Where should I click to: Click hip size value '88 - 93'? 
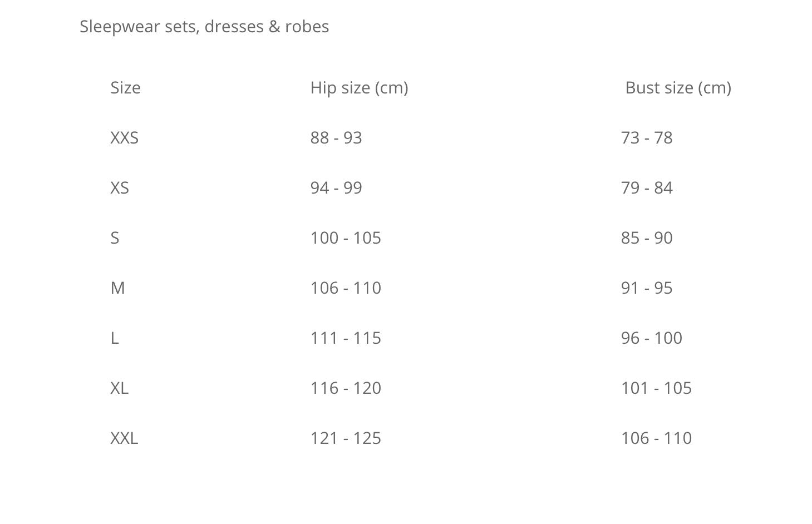[336, 138]
